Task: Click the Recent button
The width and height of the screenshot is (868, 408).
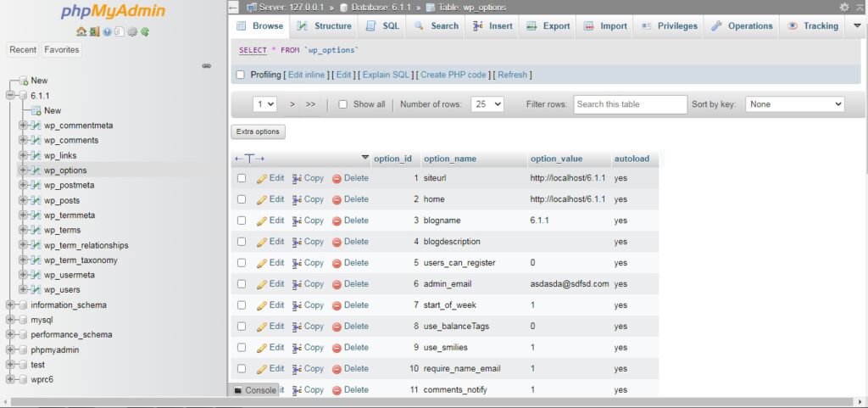Action: click(x=23, y=50)
